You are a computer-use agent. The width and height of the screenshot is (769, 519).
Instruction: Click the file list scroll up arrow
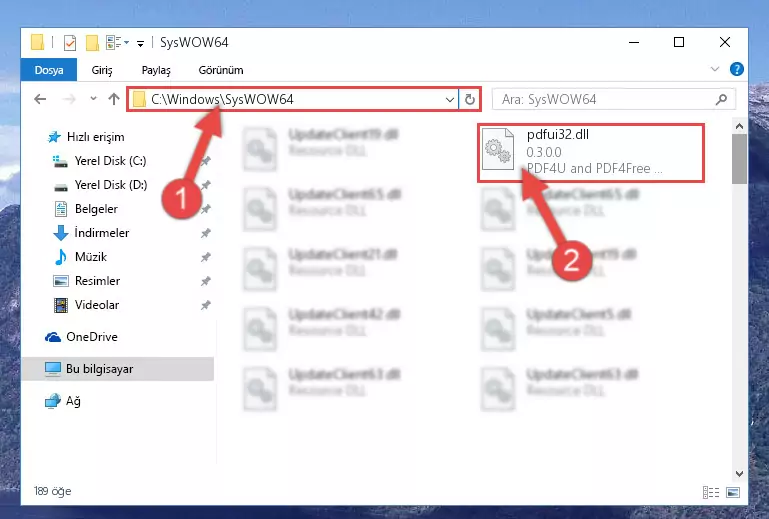[739, 127]
